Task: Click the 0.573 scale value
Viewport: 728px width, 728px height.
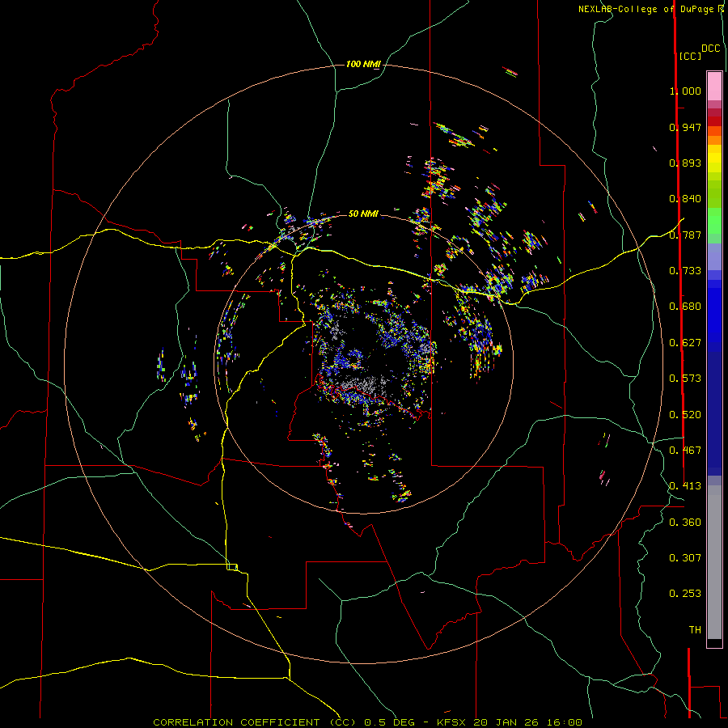Action: pos(685,379)
